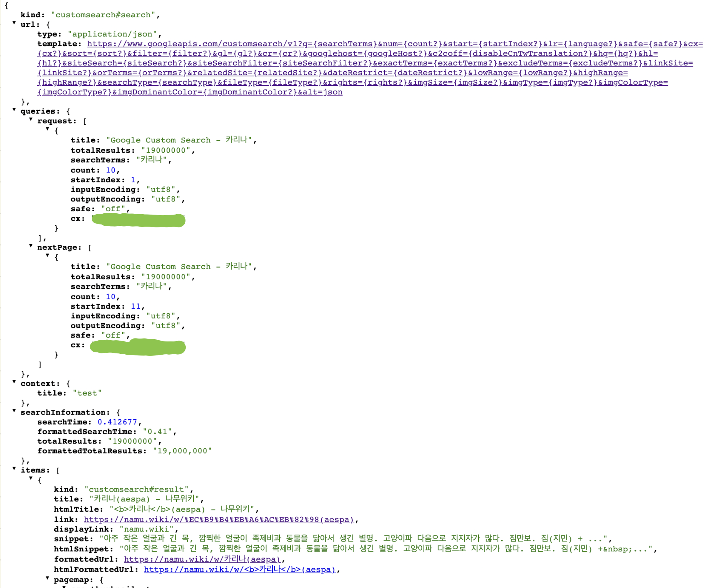Collapse the url object triangle

[14, 23]
